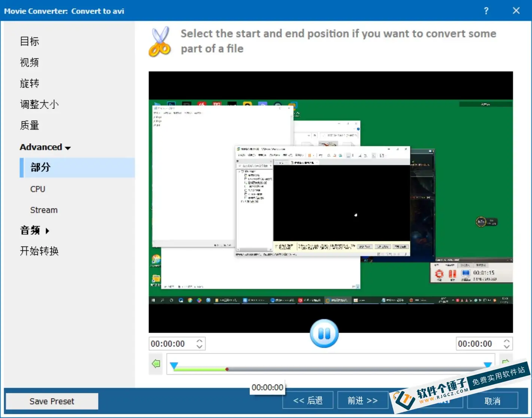Open the 质量 page
This screenshot has width=532, height=418.
[29, 125]
